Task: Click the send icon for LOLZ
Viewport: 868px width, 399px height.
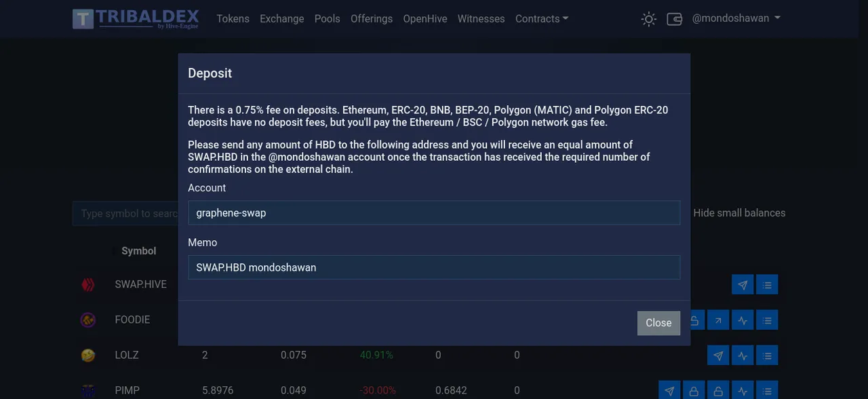Action: coord(718,355)
